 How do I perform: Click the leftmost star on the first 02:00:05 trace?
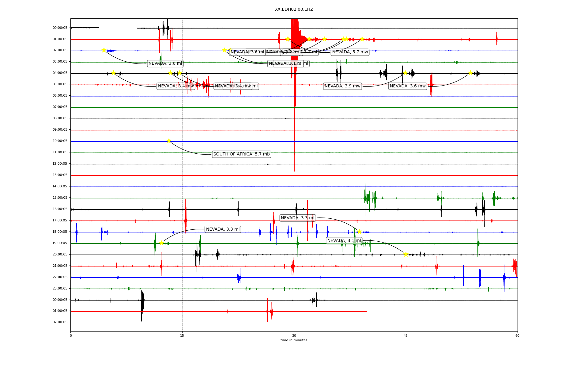(x=104, y=50)
